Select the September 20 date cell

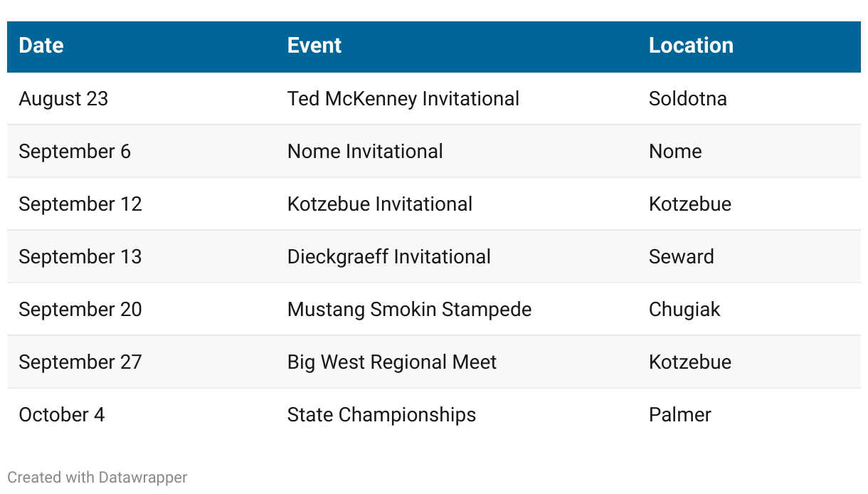tap(80, 309)
